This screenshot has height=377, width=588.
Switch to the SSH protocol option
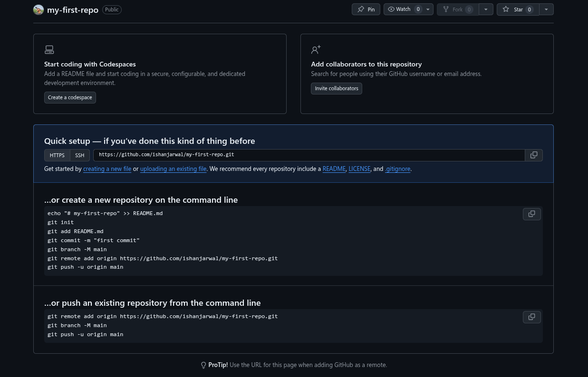[x=80, y=155]
